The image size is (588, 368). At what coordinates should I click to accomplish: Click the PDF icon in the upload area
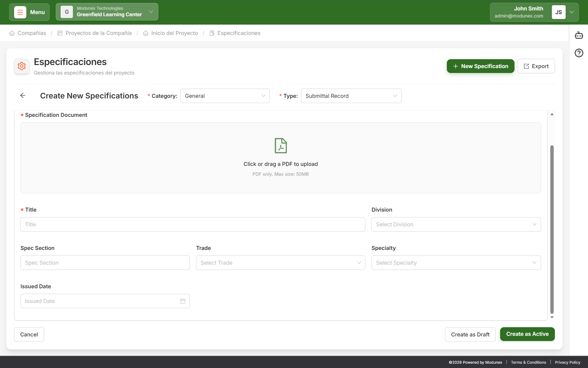click(280, 145)
